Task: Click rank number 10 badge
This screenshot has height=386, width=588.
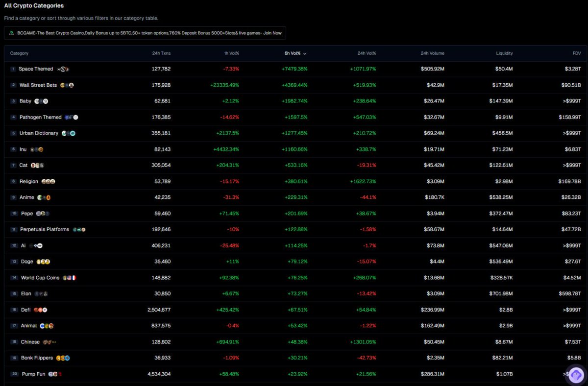Action: point(14,214)
